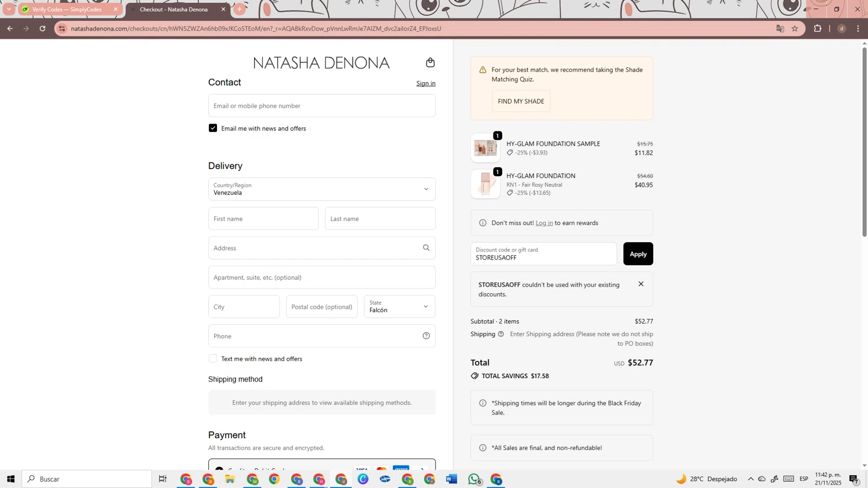Click the Postal code (optional) field

[x=322, y=306]
